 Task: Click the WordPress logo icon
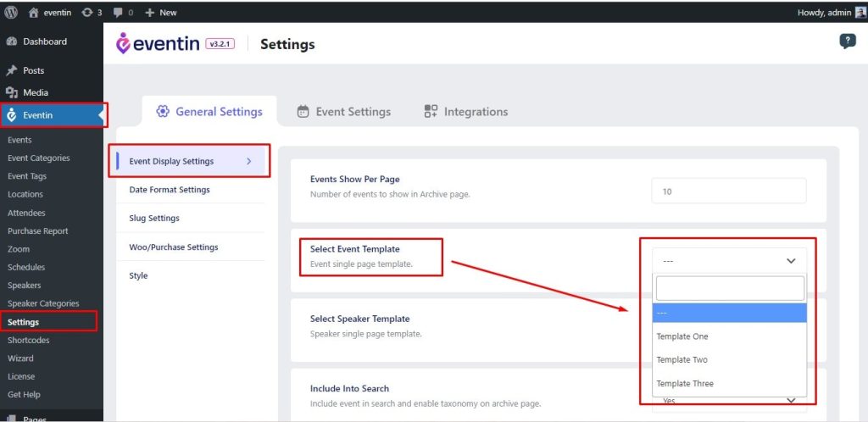point(12,12)
